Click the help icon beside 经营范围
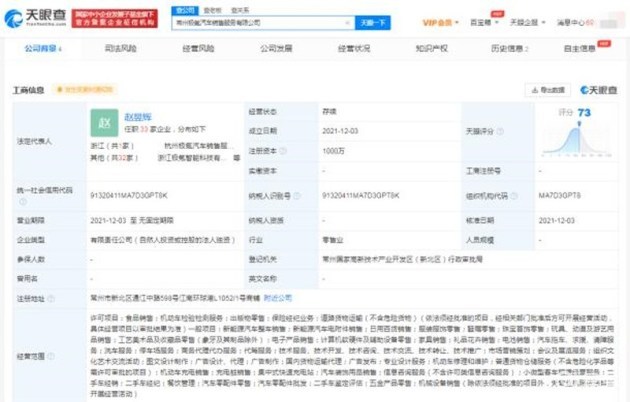630x402 pixels. click(51, 356)
